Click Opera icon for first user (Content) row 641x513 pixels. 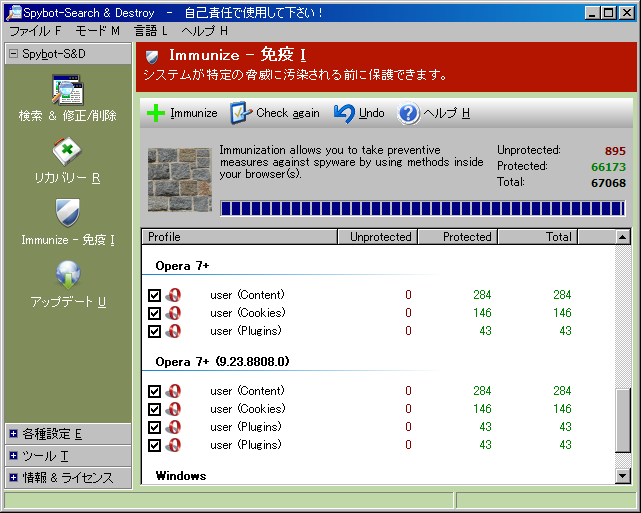[173, 295]
